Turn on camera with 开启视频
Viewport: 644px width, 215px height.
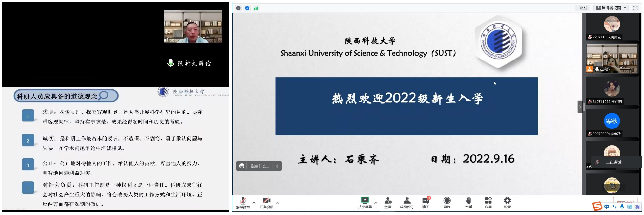266,202
